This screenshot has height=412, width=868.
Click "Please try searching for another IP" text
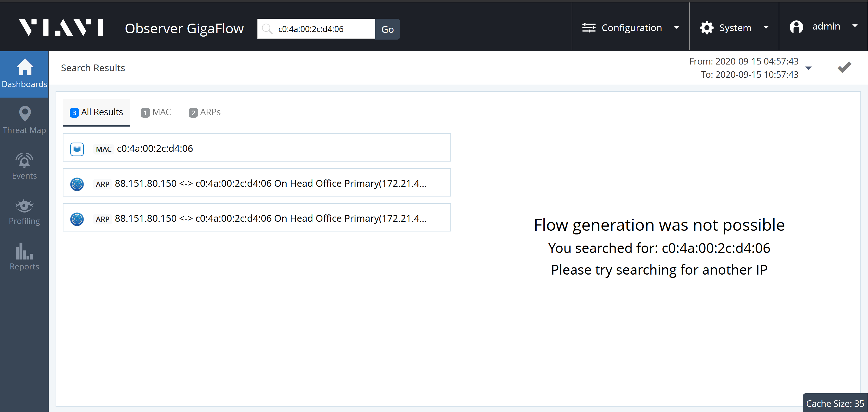[659, 270]
